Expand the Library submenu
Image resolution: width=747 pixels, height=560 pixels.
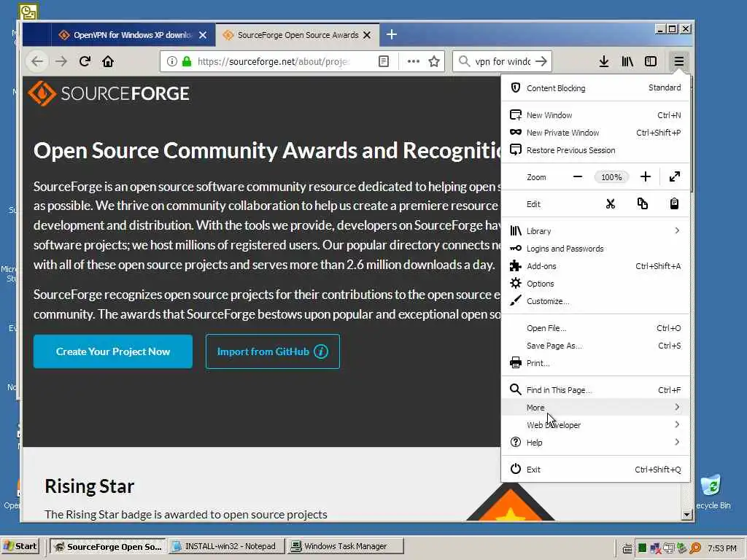click(595, 231)
